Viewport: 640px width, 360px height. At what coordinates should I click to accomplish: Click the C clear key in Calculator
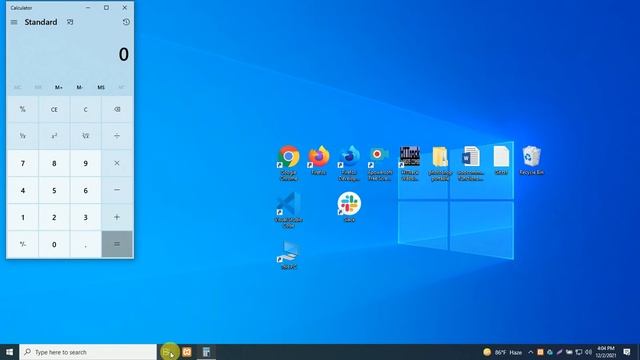(x=86, y=109)
